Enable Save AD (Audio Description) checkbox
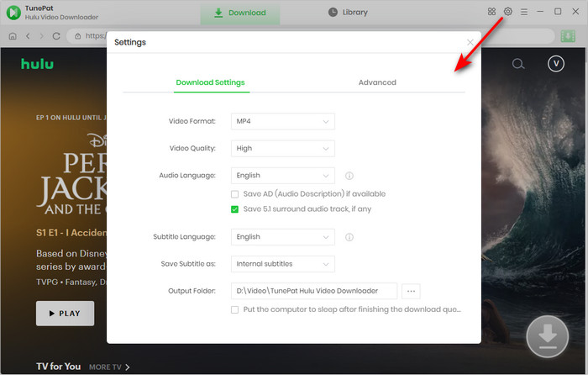 [x=234, y=194]
